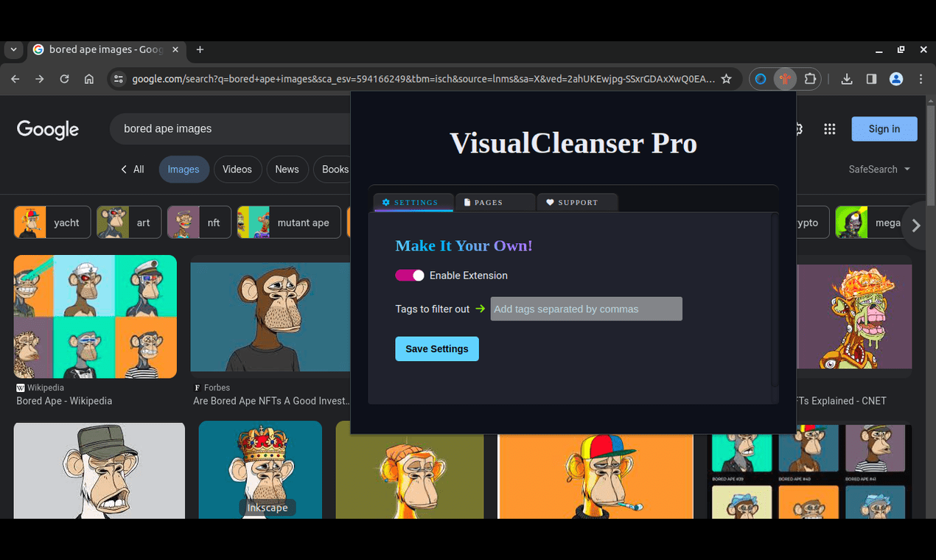This screenshot has width=936, height=560.
Task: Click the tags to filter out field
Action: coord(587,309)
